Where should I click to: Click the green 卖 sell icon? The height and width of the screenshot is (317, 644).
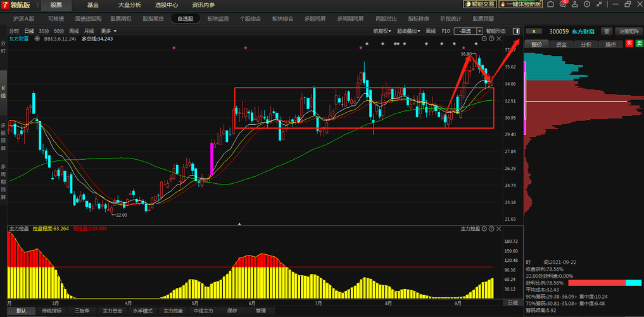click(639, 44)
